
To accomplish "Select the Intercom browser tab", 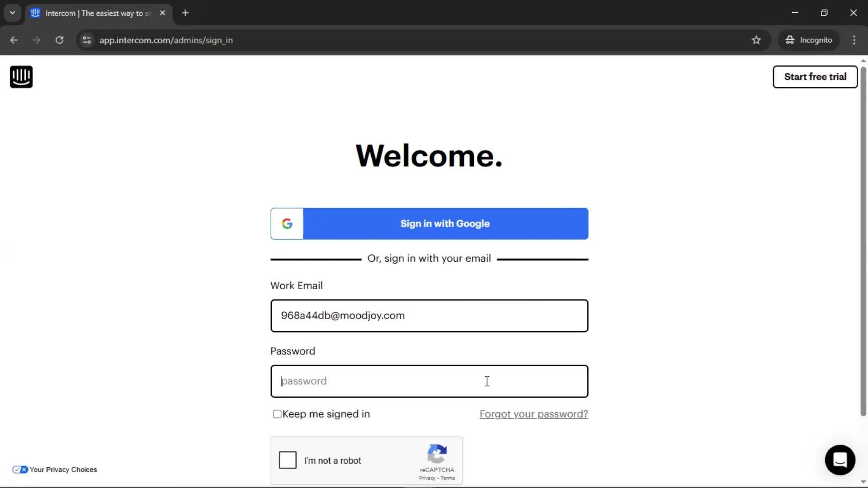I will (99, 13).
